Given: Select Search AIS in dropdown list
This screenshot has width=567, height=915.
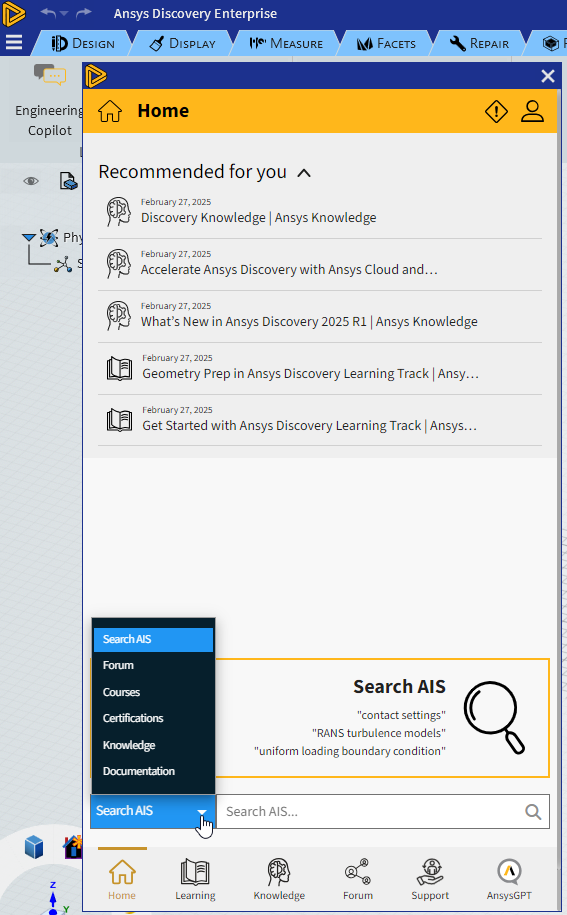Looking at the screenshot, I should point(153,640).
